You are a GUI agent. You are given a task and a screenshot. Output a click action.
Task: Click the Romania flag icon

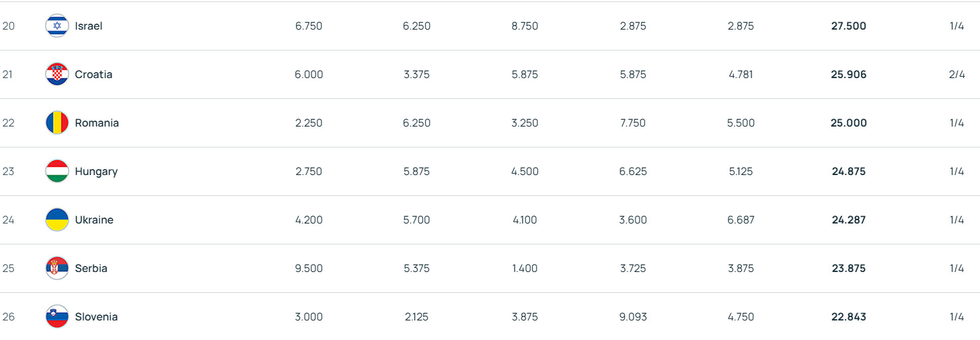(x=56, y=123)
